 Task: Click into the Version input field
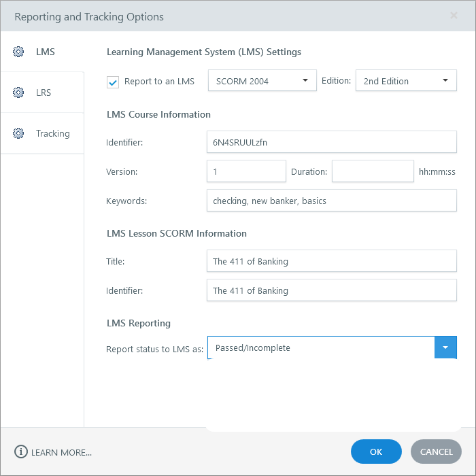(x=246, y=172)
